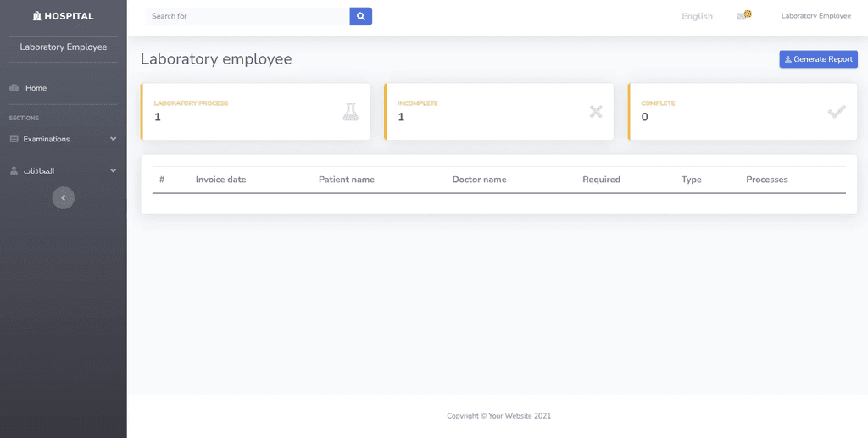Click the SECTIONS sidebar heading
The width and height of the screenshot is (868, 438).
pos(24,118)
